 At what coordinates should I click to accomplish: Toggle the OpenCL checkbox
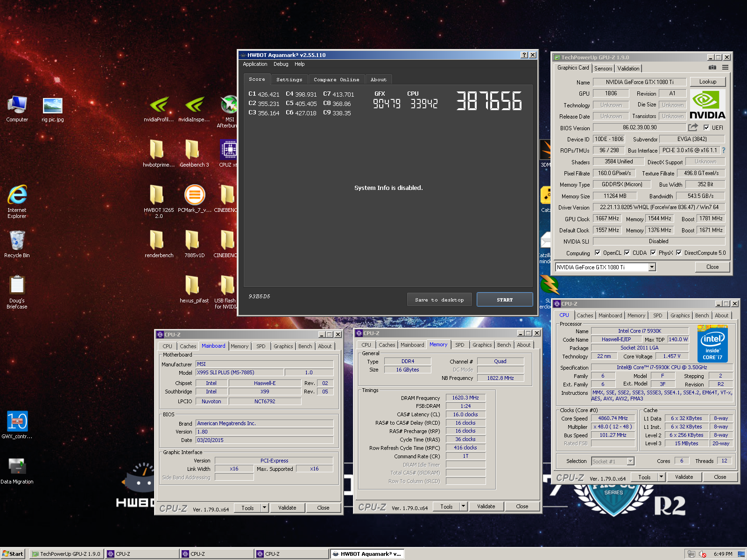coord(598,253)
